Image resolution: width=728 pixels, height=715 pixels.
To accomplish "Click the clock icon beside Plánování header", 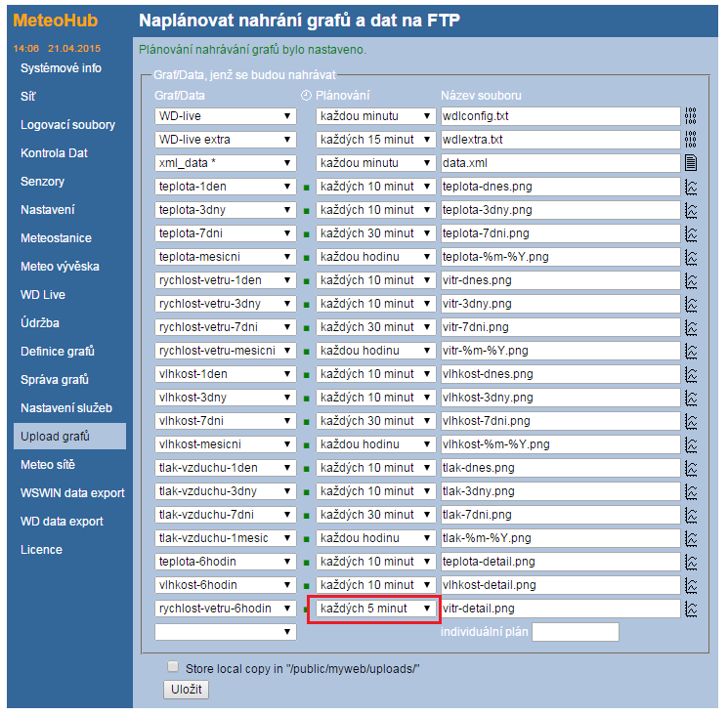I will click(306, 96).
